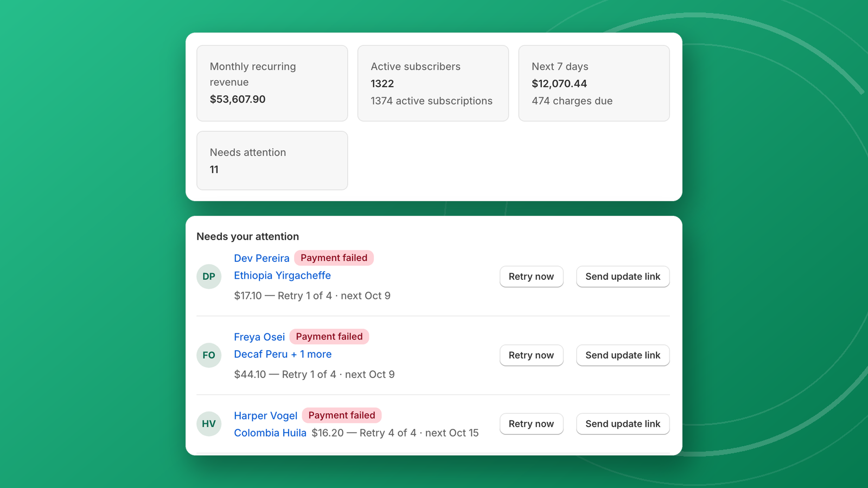The image size is (868, 488).
Task: Select the Next 7 days card
Action: coord(594,83)
